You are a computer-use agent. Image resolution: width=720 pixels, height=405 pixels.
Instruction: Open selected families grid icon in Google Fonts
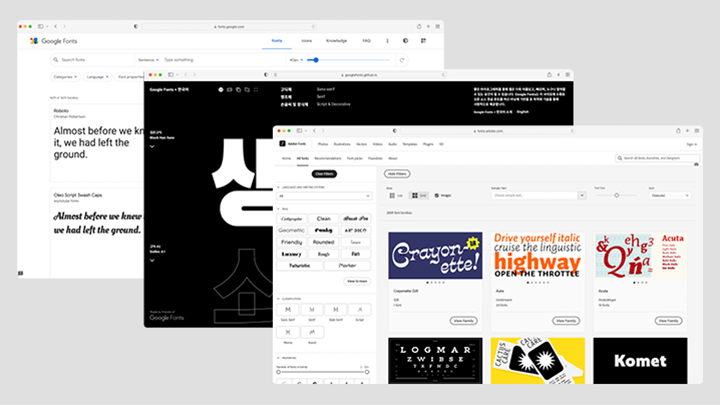point(423,41)
